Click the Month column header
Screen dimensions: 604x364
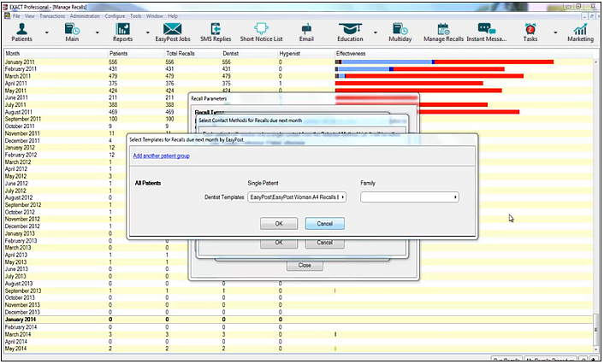56,54
